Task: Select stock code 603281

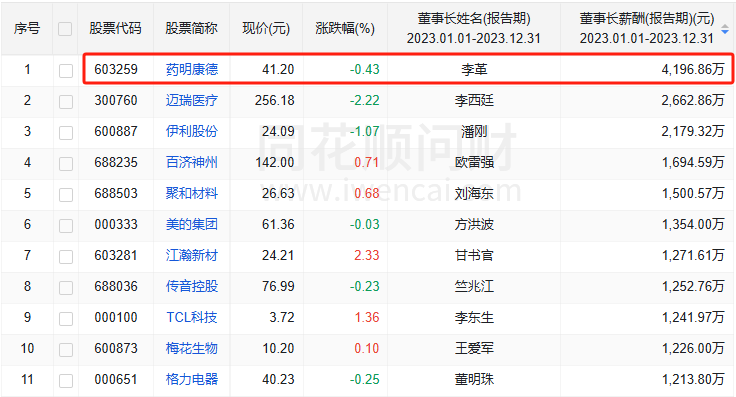Action: [116, 255]
